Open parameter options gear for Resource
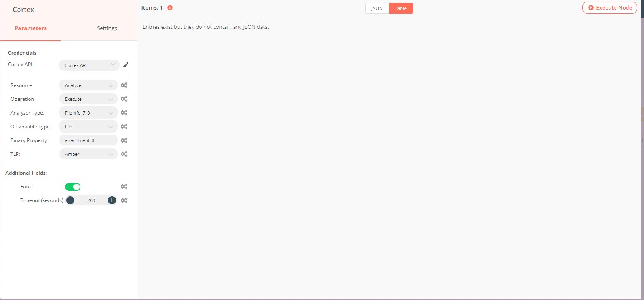 [124, 85]
